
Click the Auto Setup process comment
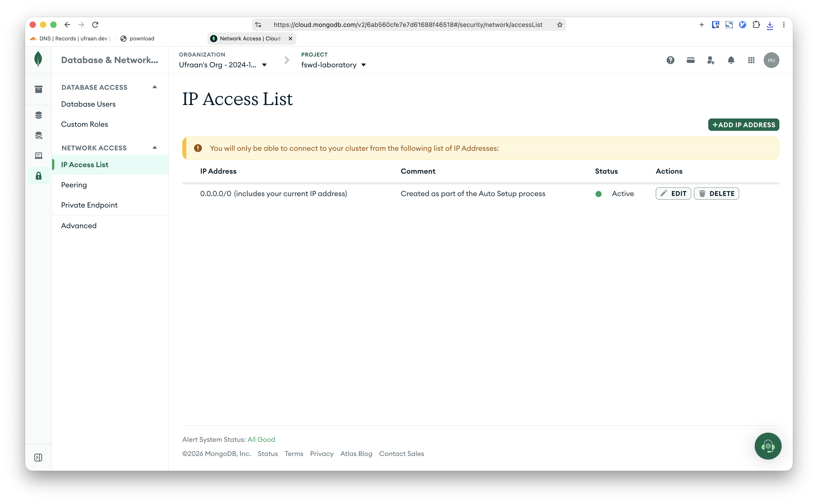(473, 194)
